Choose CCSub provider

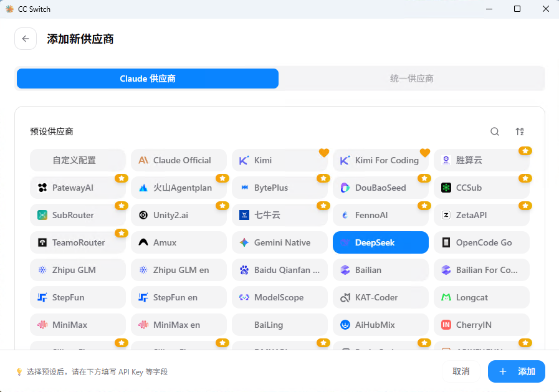click(482, 188)
